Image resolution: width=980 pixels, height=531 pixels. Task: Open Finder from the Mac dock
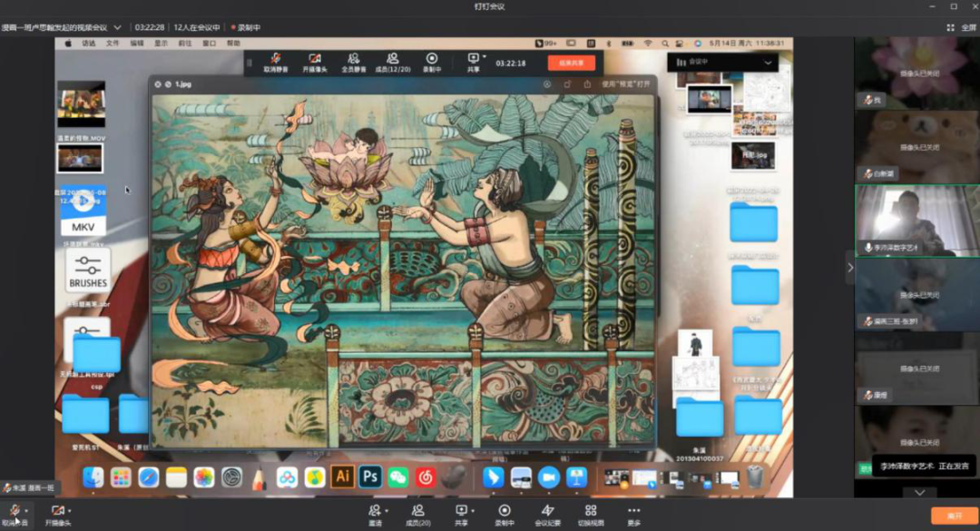(x=93, y=477)
